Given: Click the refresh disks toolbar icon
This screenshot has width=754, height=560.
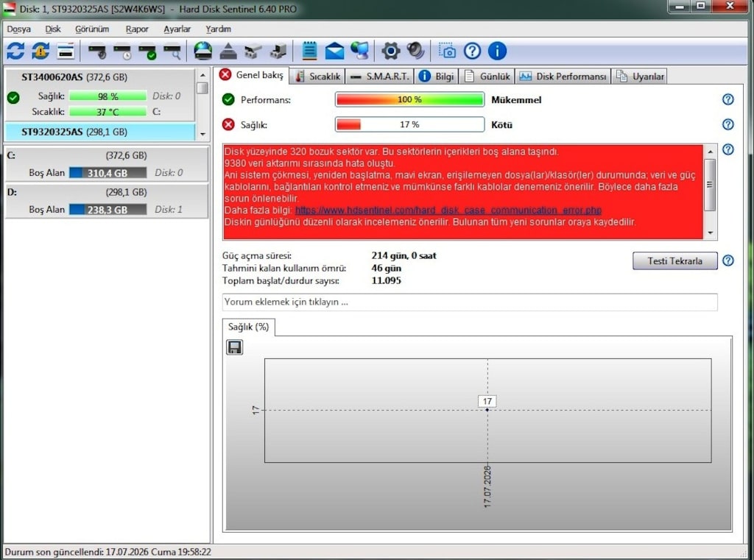Looking at the screenshot, I should (15, 51).
